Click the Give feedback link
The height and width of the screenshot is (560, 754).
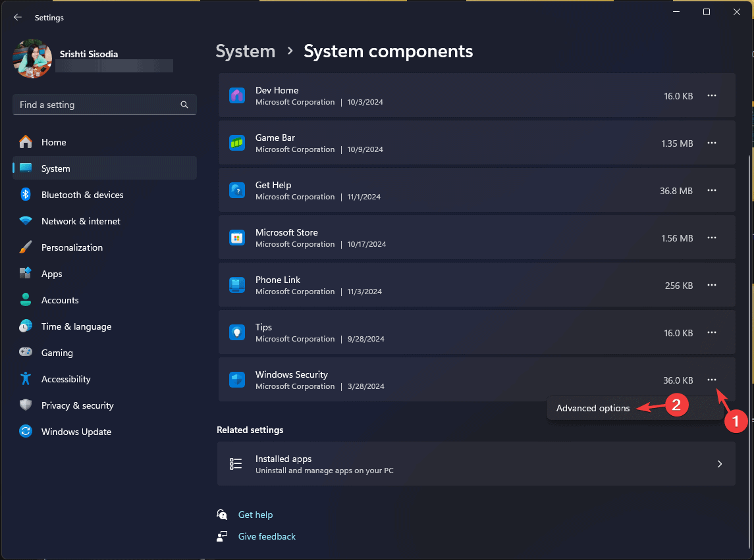[x=266, y=536]
